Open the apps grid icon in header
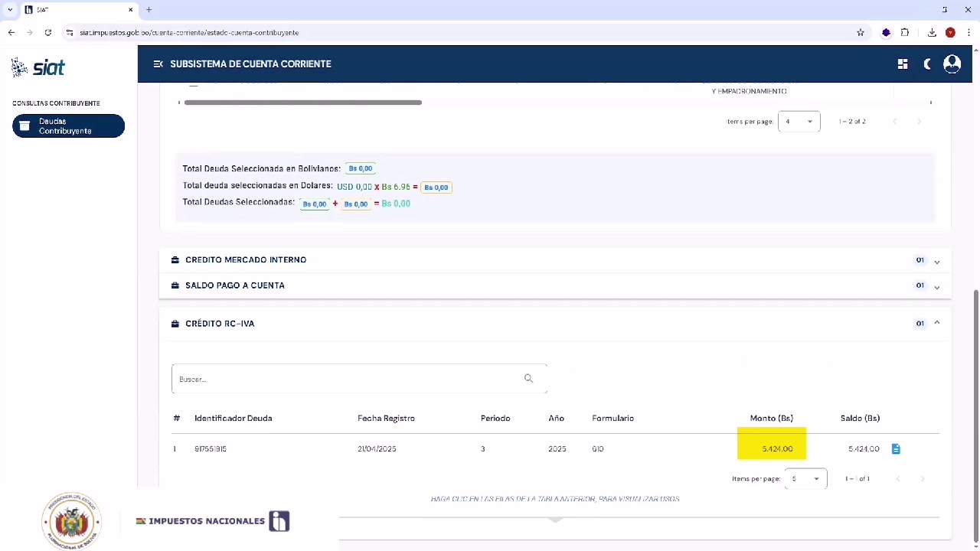This screenshot has width=980, height=551. 903,64
